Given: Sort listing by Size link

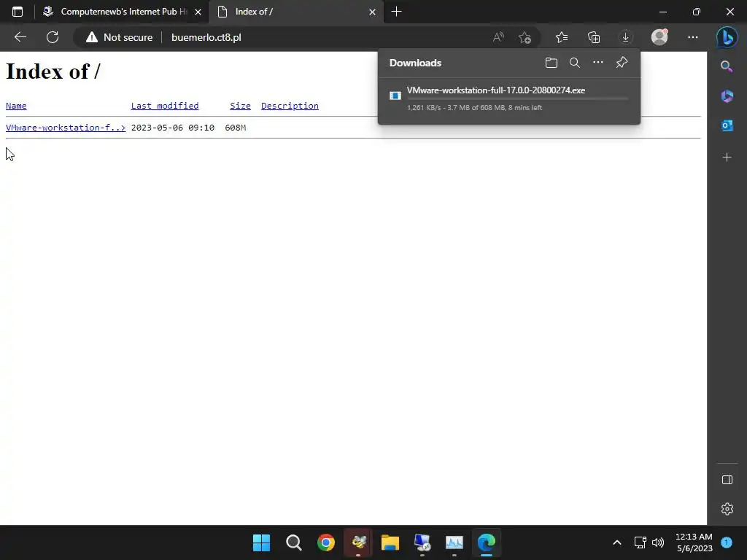Looking at the screenshot, I should [240, 106].
